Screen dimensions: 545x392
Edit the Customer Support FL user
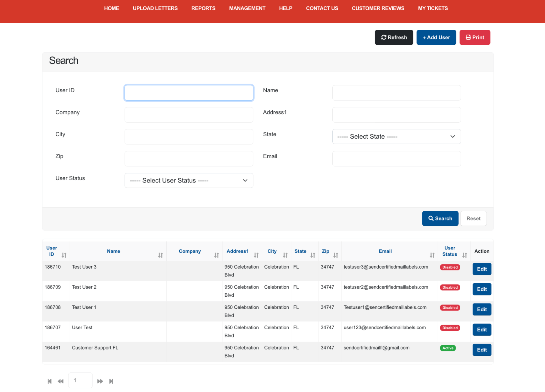pyautogui.click(x=481, y=350)
